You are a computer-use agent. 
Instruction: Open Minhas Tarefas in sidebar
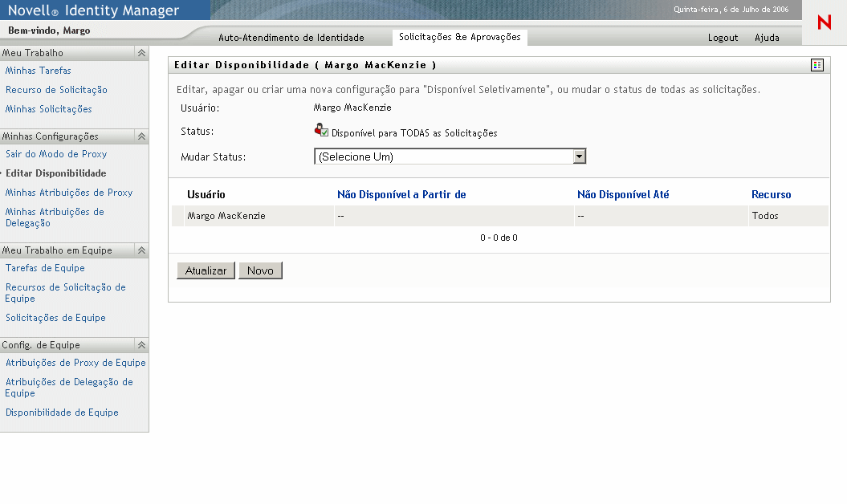tap(38, 71)
